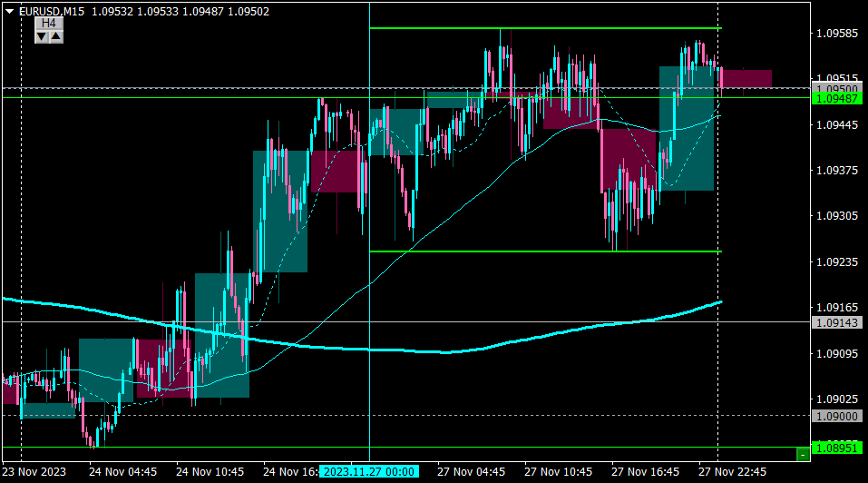Viewport: 868px width, 483px height.
Task: Click the 23 Nov 2023 date label
Action: click(x=34, y=472)
